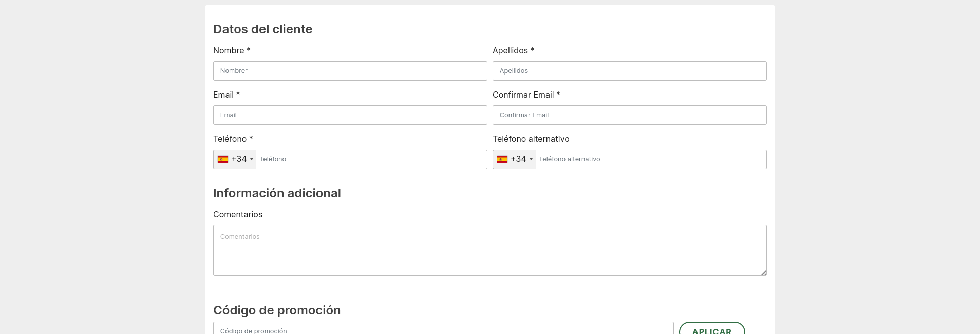Click the Spain flag in Teléfono field
Viewport: 980px width, 334px height.
tap(223, 159)
